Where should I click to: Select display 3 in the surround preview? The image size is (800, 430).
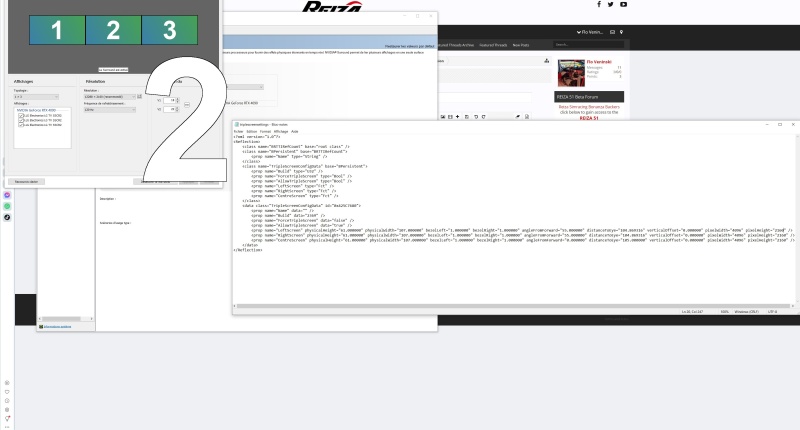pos(169,30)
